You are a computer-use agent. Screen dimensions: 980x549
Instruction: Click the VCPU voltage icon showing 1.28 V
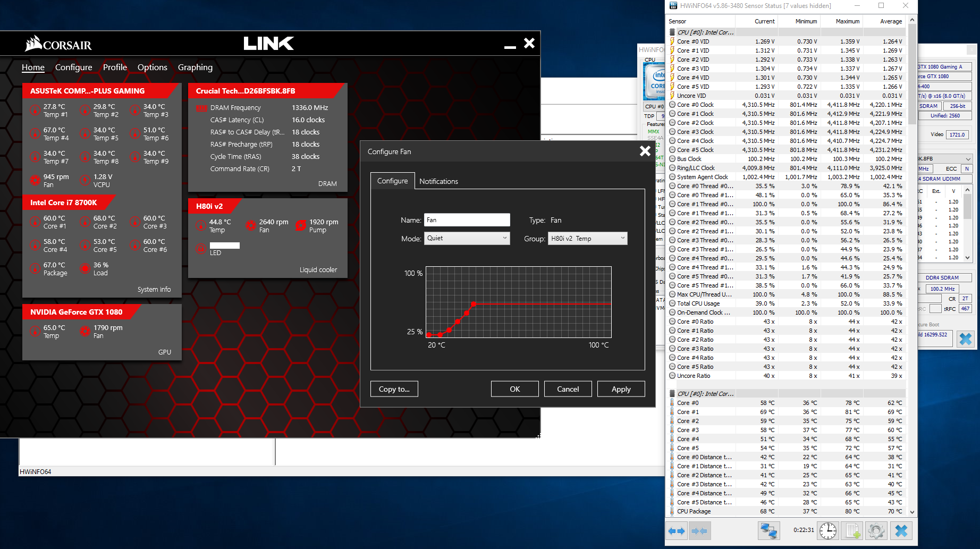click(85, 181)
